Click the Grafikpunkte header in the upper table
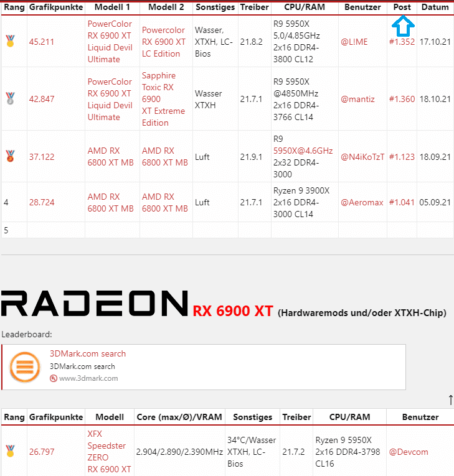Viewport: 454px width, 476px height. (56, 7)
